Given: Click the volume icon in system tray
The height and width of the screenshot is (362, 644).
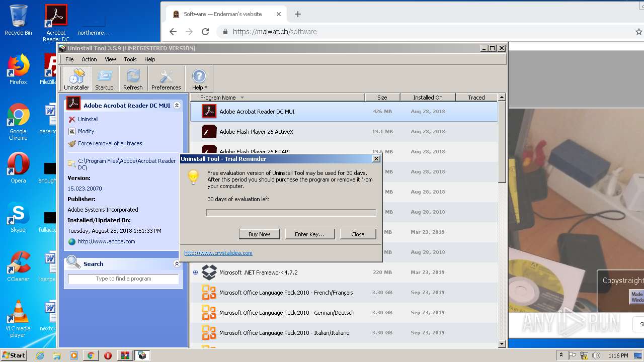Looking at the screenshot, I should pos(596,355).
